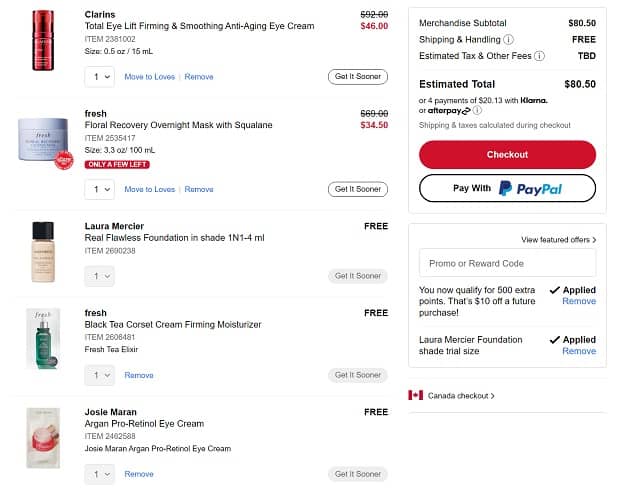Remove Josie Maran Argan eye cream sample
The height and width of the screenshot is (500, 624).
click(139, 474)
